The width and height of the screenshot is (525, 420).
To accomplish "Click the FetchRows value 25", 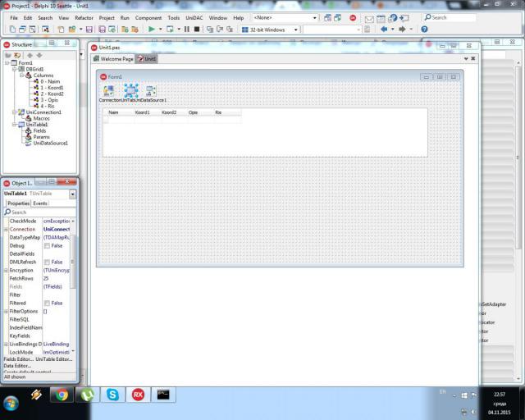I will [57, 279].
